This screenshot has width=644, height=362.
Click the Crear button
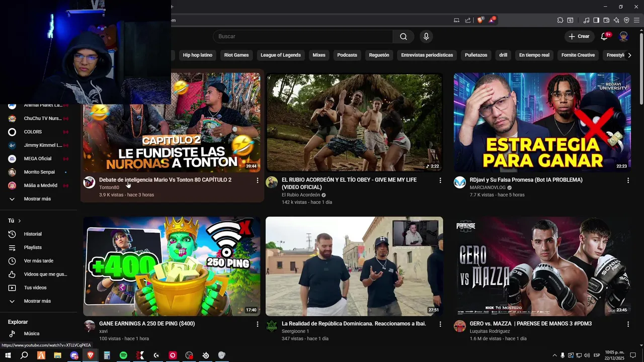579,36
